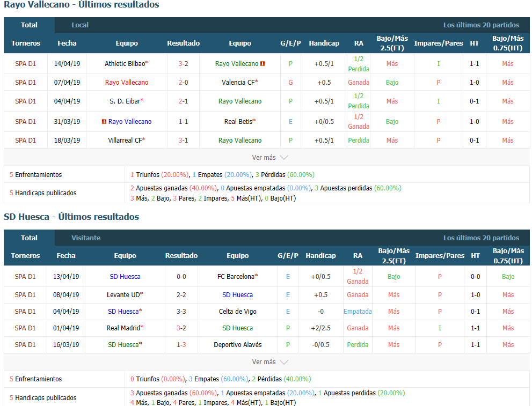
Task: Click the 1-3 result against Deportivo Alavés
Action: 181,345
